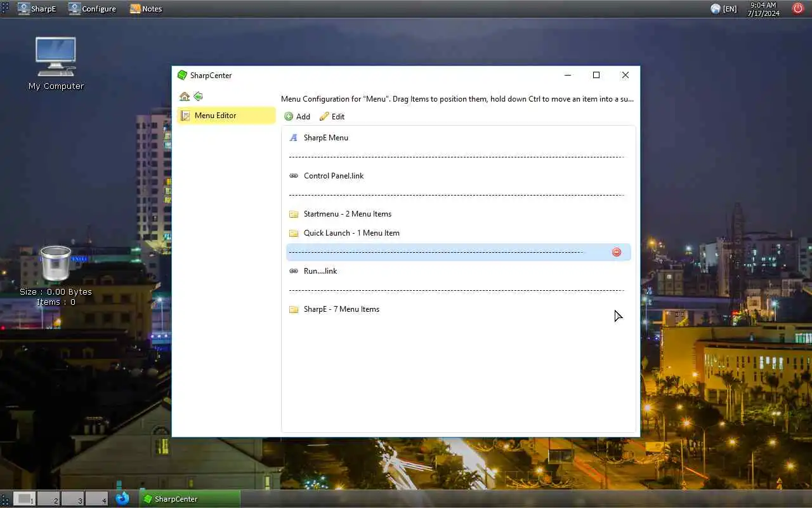812x508 pixels.
Task: Click the Edit button
Action: [x=332, y=116]
